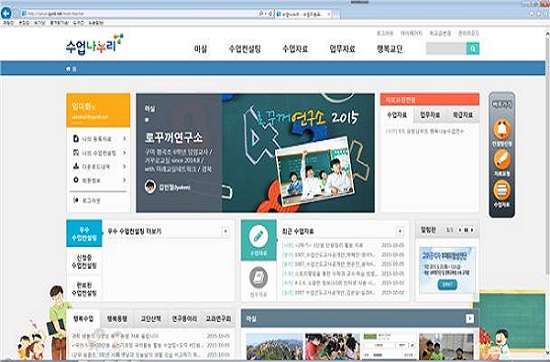Click the browser back arrow button
Screen dimensions: 550x362
[6, 13]
